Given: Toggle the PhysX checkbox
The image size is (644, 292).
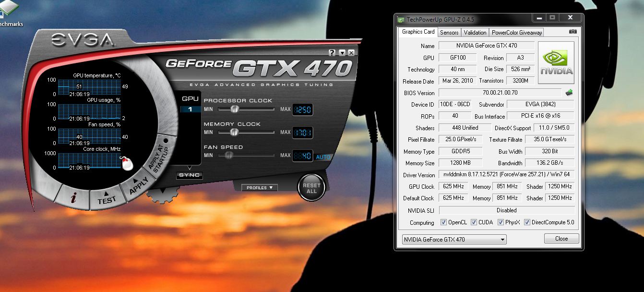Looking at the screenshot, I should tap(501, 222).
